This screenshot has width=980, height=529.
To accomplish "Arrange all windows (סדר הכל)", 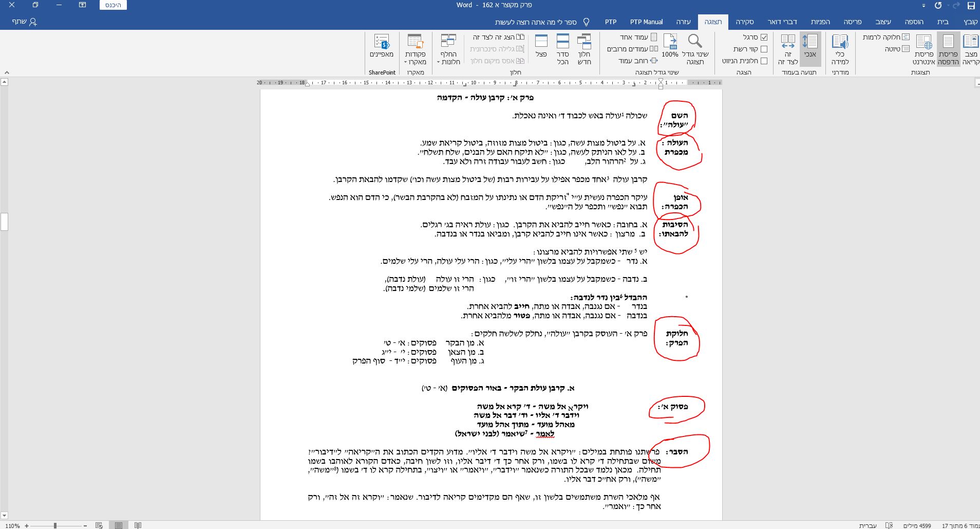I will (x=564, y=46).
